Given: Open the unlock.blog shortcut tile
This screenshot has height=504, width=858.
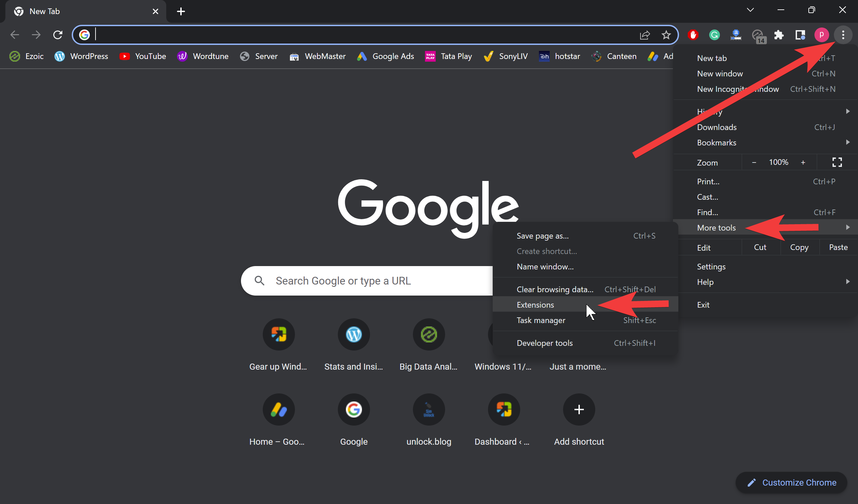Looking at the screenshot, I should pyautogui.click(x=429, y=420).
